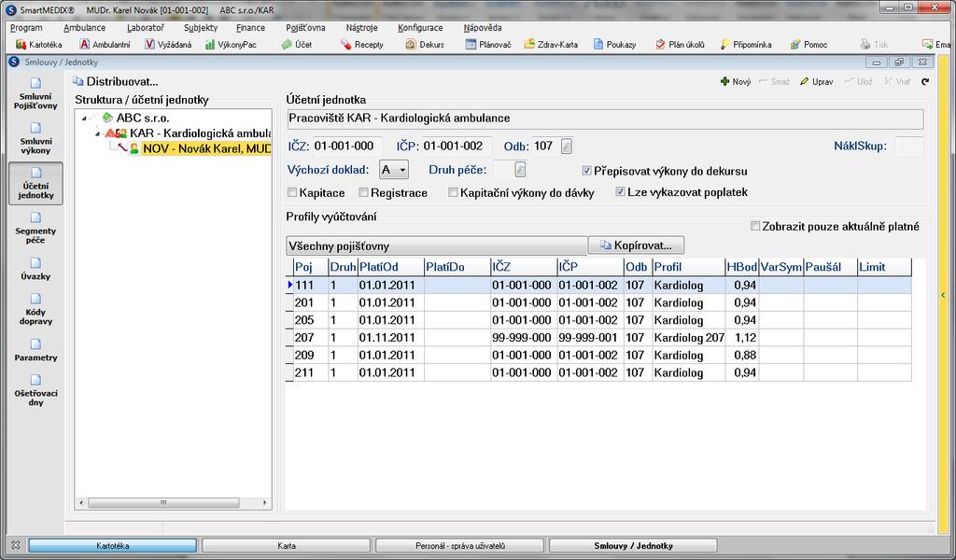Screen dimensions: 956x560
Task: Click the Tisk print toolbar icon
Action: [874, 45]
